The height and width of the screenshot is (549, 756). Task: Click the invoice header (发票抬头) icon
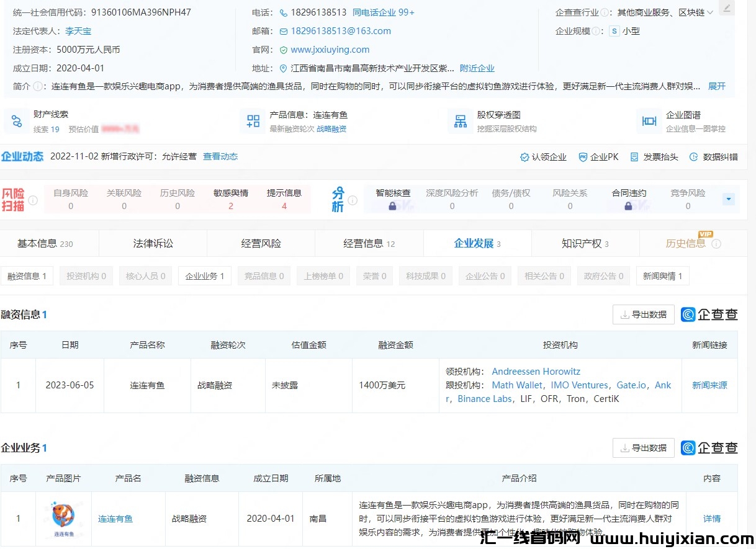(x=634, y=158)
